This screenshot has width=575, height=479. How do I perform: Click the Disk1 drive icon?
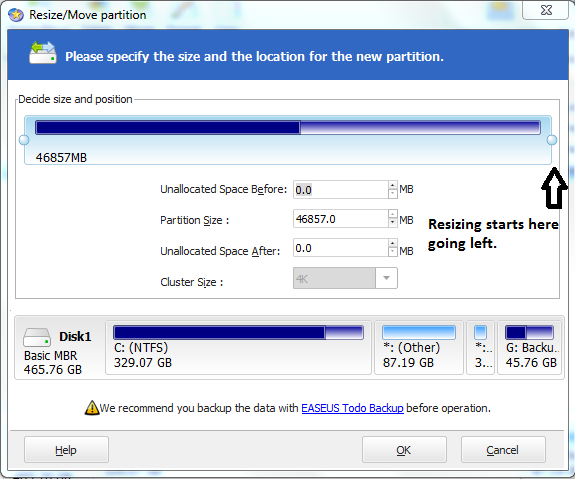37,338
